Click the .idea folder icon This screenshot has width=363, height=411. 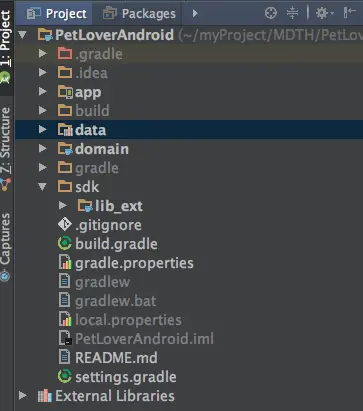pyautogui.click(x=65, y=72)
